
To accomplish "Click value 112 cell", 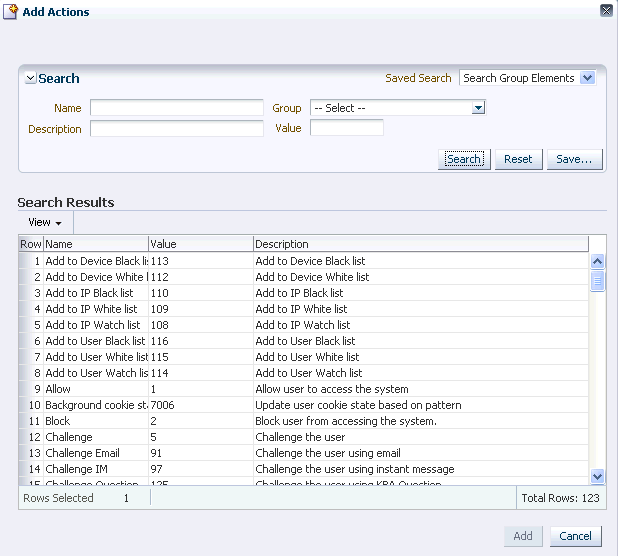I will point(201,277).
